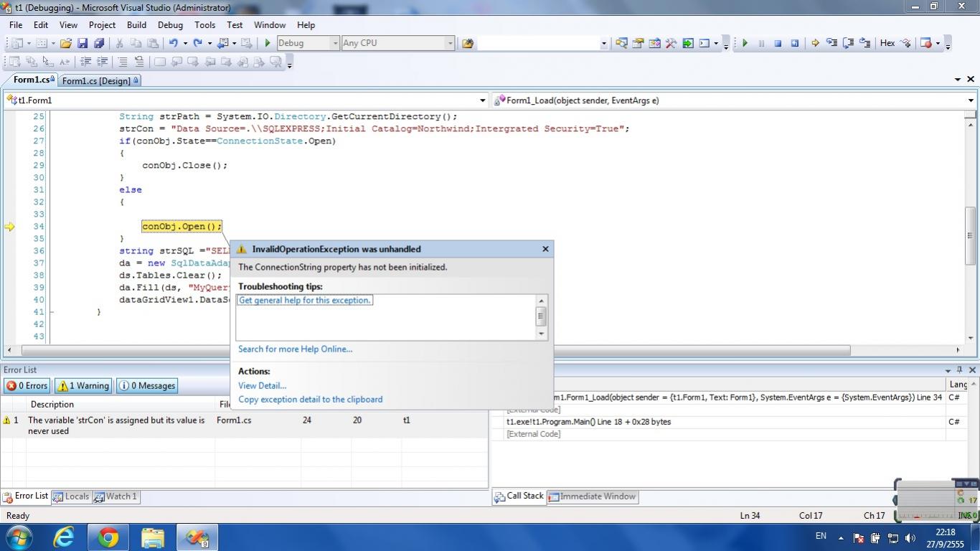Start debugging with the green play icon

268,43
